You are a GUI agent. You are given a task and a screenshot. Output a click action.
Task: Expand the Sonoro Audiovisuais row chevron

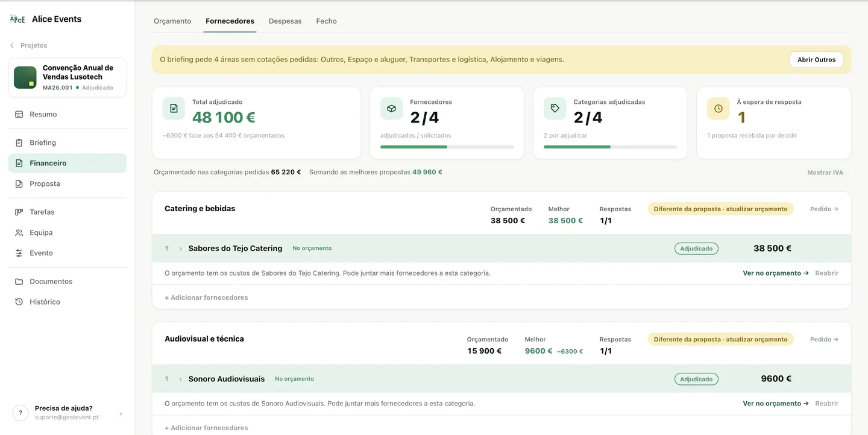pos(180,379)
